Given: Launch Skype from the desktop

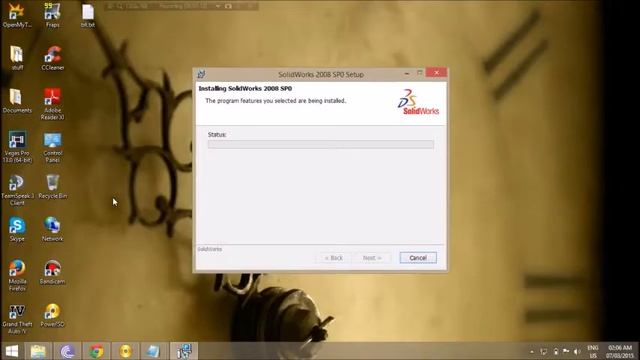Looking at the screenshot, I should pos(17,229).
